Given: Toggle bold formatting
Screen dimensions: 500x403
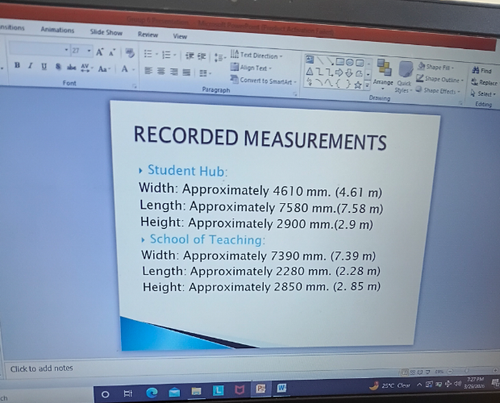Looking at the screenshot, I should (17, 65).
